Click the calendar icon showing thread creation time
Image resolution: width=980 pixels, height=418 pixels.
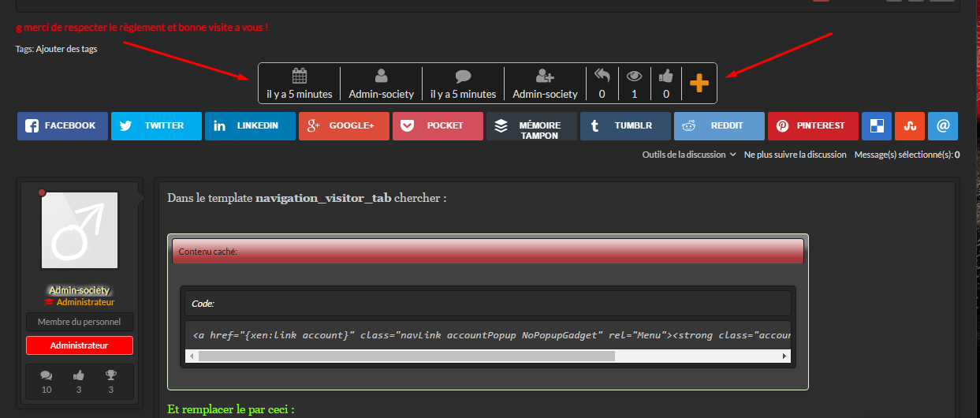click(x=299, y=77)
